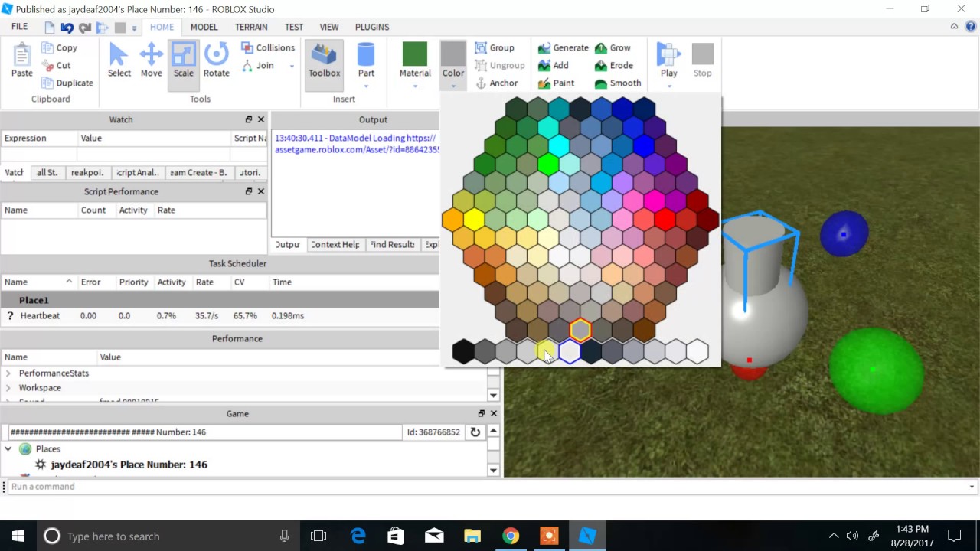Screen dimensions: 980x551
Task: Click the Ungroup icon
Action: point(481,65)
